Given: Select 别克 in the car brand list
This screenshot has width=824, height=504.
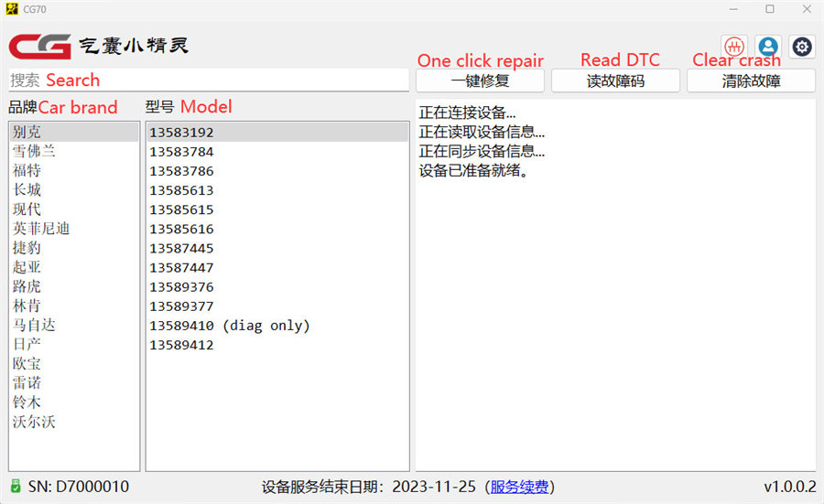Looking at the screenshot, I should (x=27, y=133).
